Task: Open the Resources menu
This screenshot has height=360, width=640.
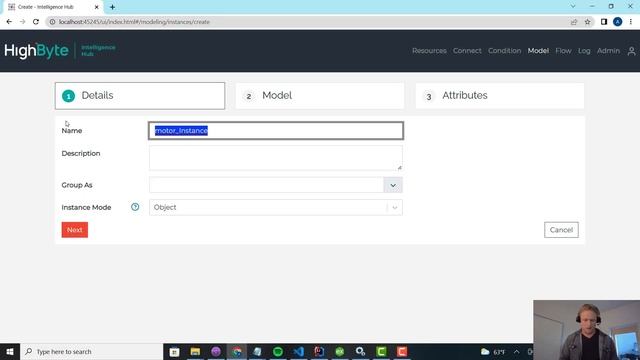Action: [x=429, y=51]
